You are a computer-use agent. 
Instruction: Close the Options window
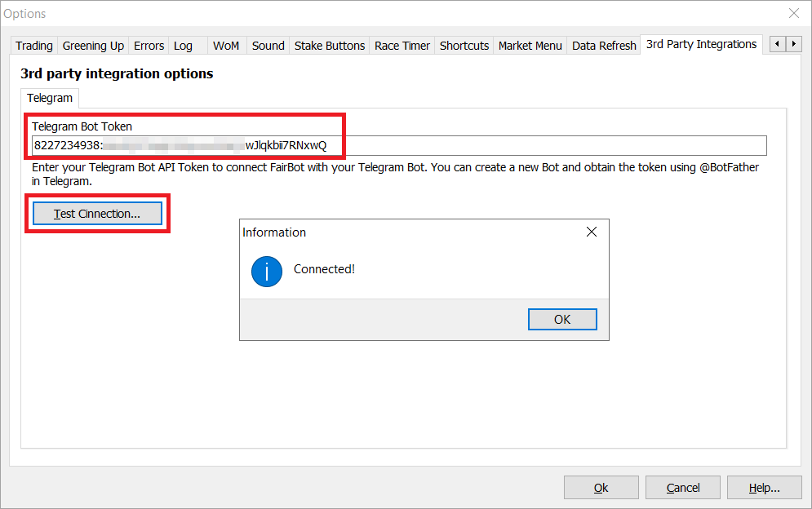tap(793, 13)
